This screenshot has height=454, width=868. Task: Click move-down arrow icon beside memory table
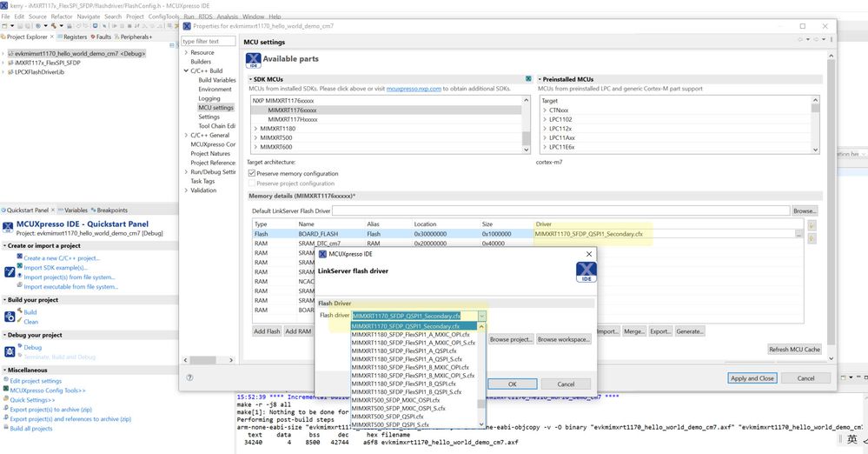point(811,239)
